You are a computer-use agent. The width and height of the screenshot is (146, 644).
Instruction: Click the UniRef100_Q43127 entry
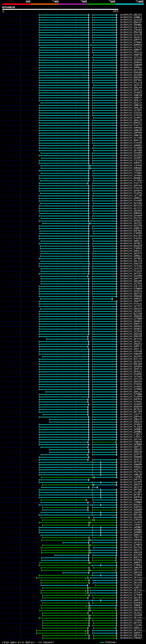[x=131, y=341]
